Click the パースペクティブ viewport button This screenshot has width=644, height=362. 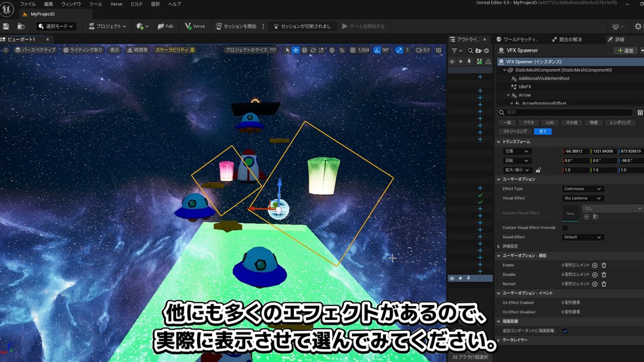(x=35, y=50)
